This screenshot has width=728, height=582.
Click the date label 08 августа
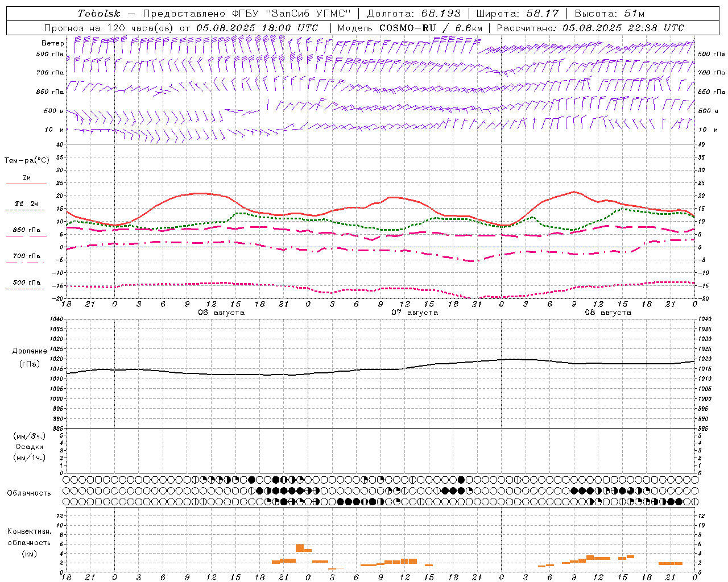coord(608,313)
